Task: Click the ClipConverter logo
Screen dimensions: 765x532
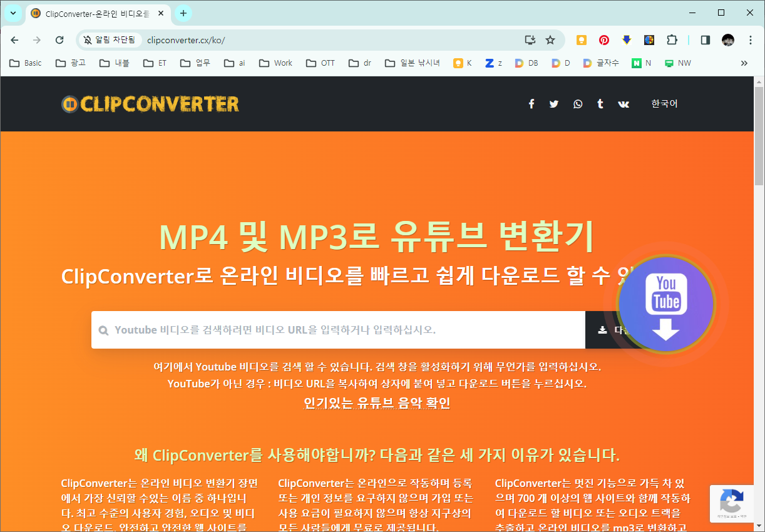Action: pyautogui.click(x=150, y=104)
